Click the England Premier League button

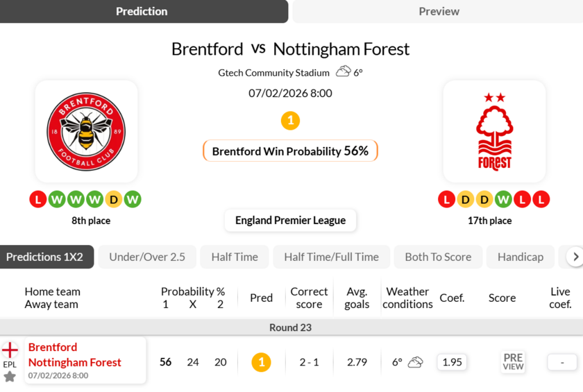[290, 221]
